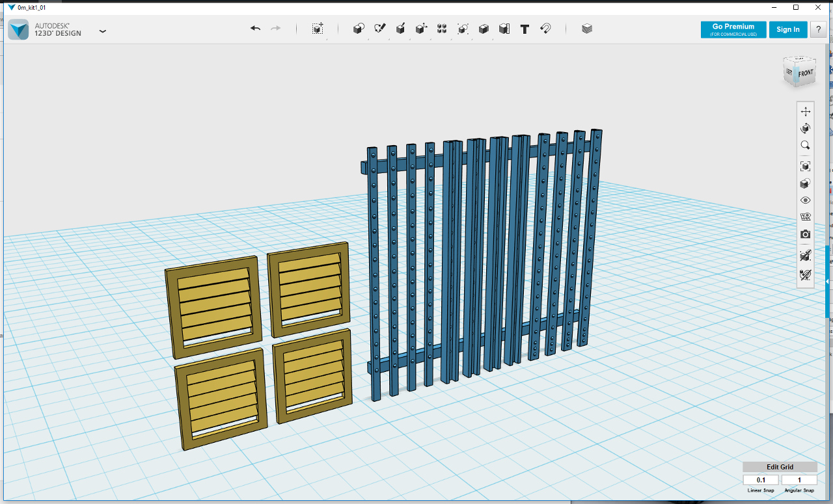The width and height of the screenshot is (833, 504).
Task: Open the Combine tools menu
Action: 484,29
